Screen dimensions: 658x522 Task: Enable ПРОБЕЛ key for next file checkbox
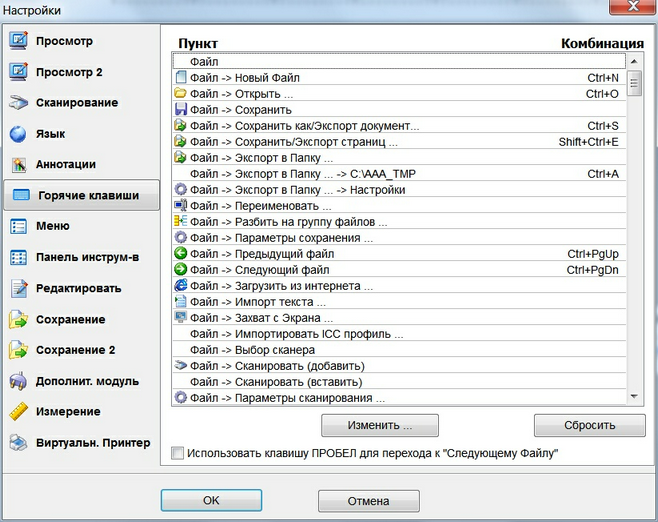point(178,453)
